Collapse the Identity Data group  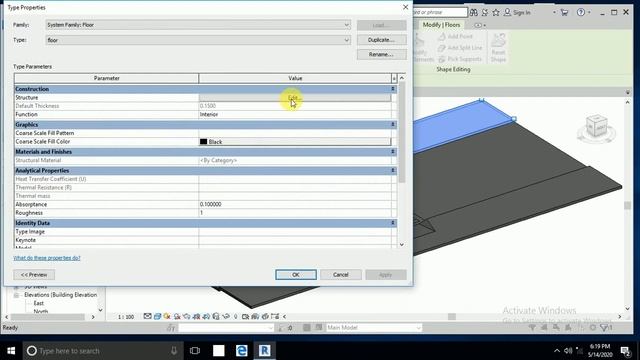tap(393, 223)
